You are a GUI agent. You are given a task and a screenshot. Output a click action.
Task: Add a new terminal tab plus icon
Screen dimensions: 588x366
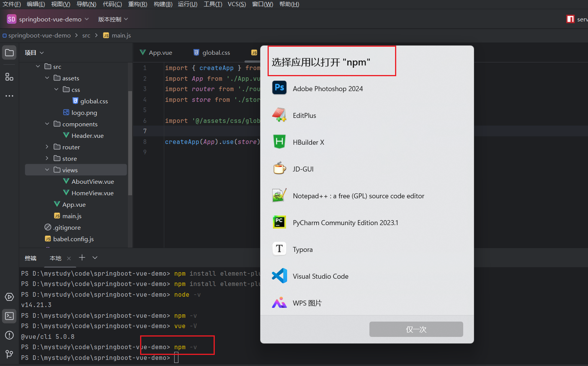(82, 258)
